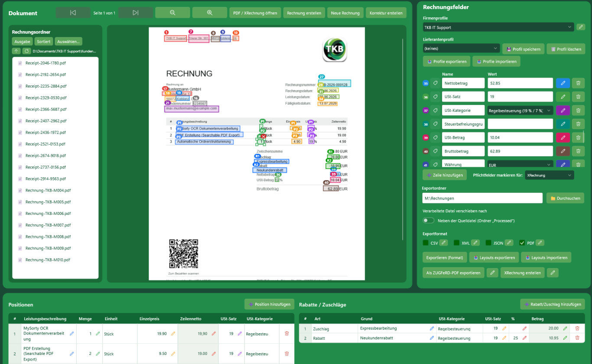Open the Auswählen... menu in Rechnungsordner
The image size is (592, 364).
click(x=68, y=42)
